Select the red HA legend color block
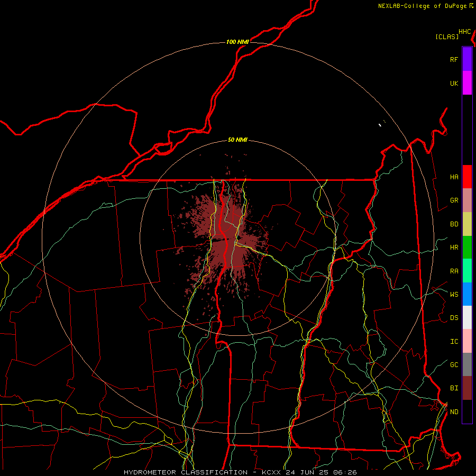 click(x=467, y=177)
